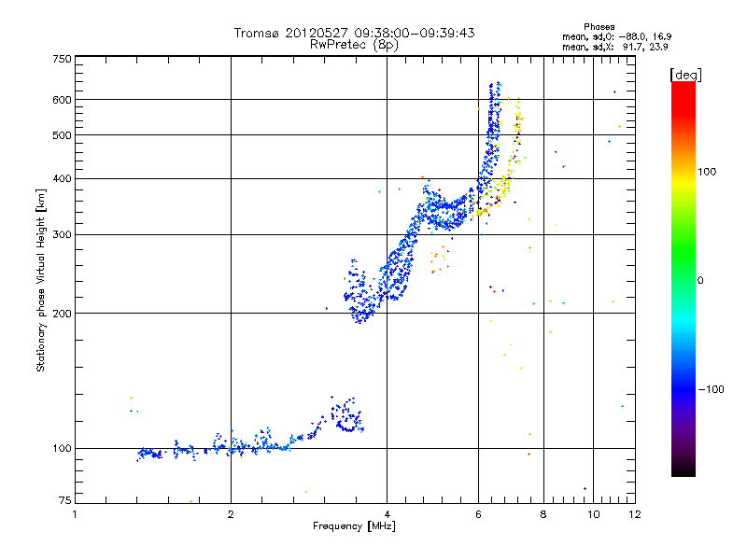Viewport: 747px width, 560px height.
Task: Click the 'Phases' header text
Action: (x=599, y=27)
